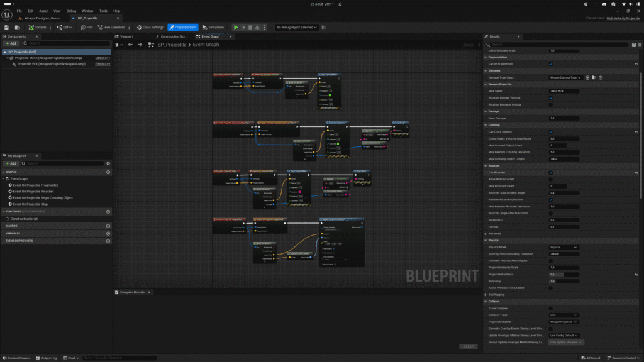
Task: Expand the Advanced section in Ricochet
Action: coord(486,234)
